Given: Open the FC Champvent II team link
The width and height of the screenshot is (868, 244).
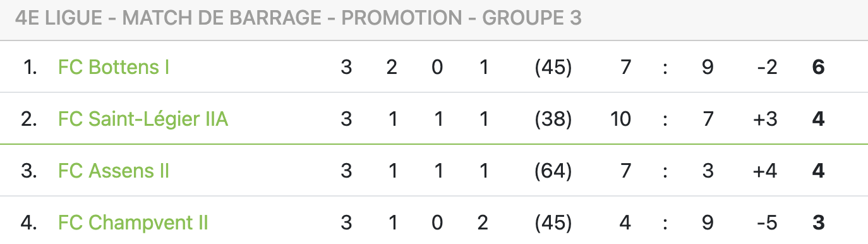Looking at the screenshot, I should coord(133,223).
